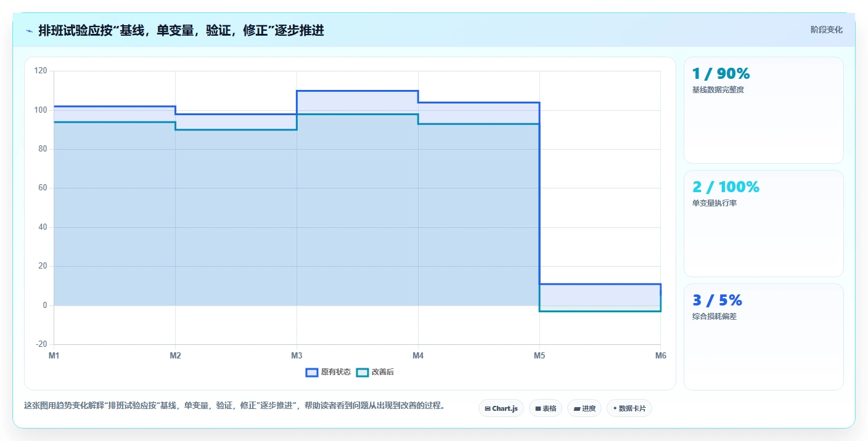Click the 100 y-axis value

(x=41, y=110)
